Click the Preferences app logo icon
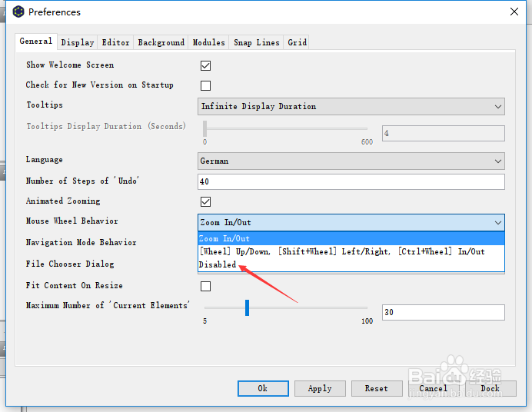 coord(18,12)
